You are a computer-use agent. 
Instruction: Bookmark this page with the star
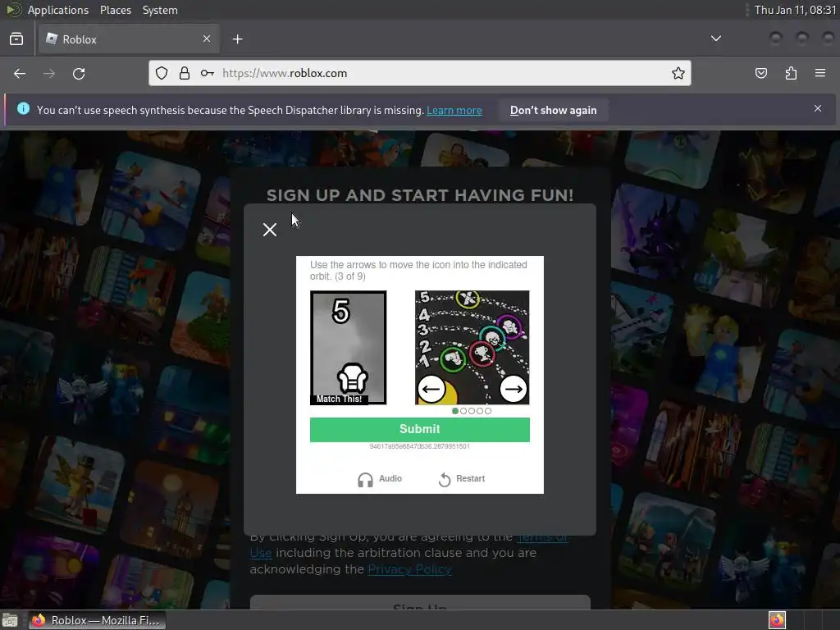point(678,73)
